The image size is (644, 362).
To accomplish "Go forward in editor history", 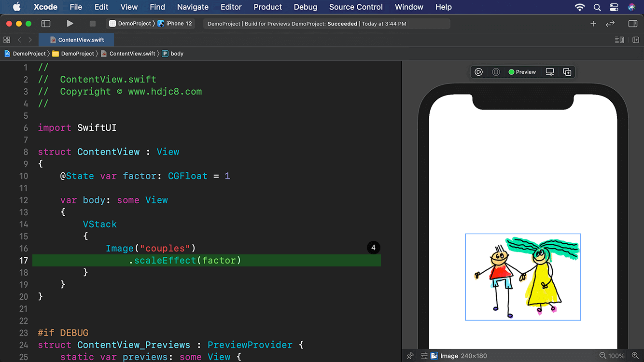I will tap(30, 40).
